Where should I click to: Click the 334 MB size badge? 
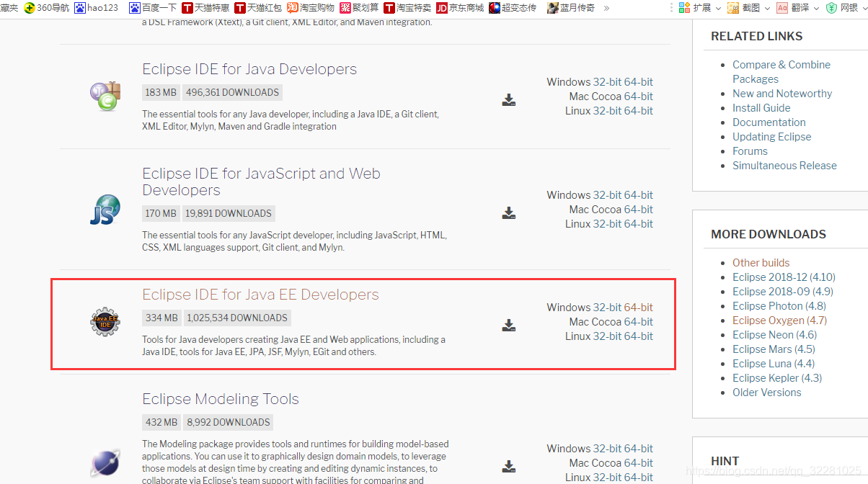point(161,318)
